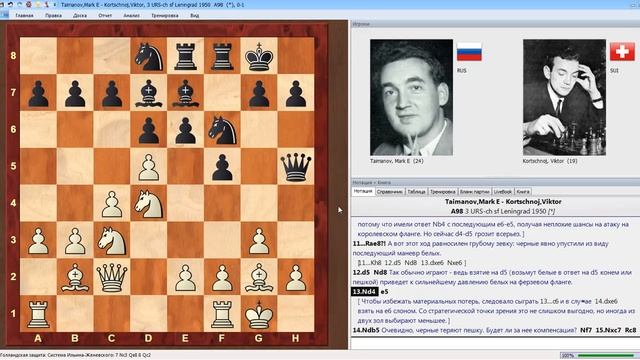
Task: Click variation move 11...Kh8 in brackets
Action: 370,263
